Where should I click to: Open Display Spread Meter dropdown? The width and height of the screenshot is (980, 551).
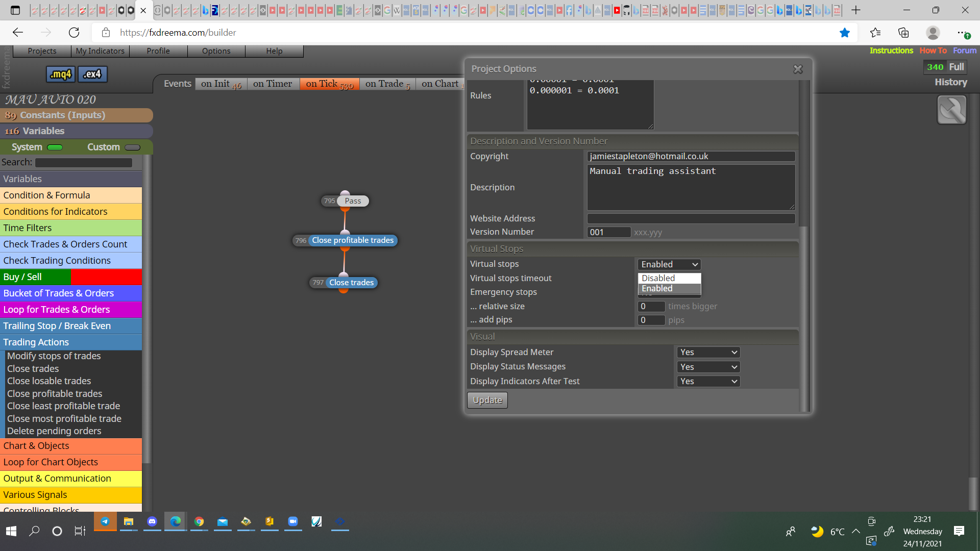coord(708,353)
